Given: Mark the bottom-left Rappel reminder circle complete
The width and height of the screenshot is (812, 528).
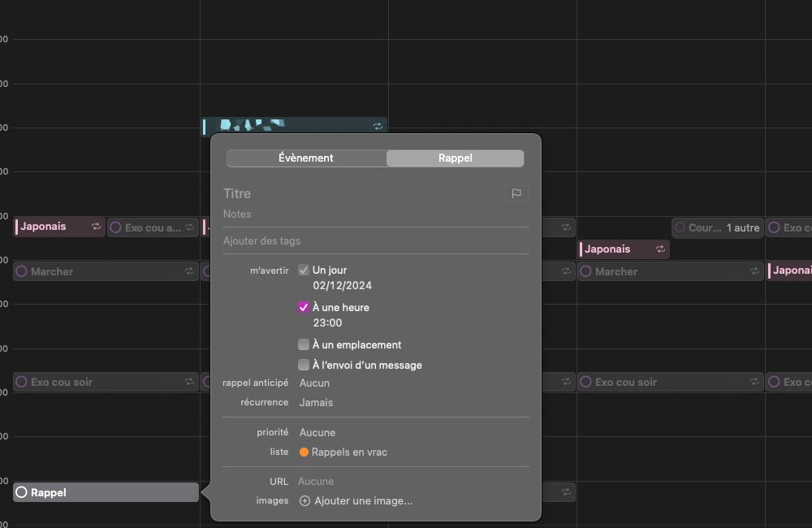Looking at the screenshot, I should pos(22,492).
